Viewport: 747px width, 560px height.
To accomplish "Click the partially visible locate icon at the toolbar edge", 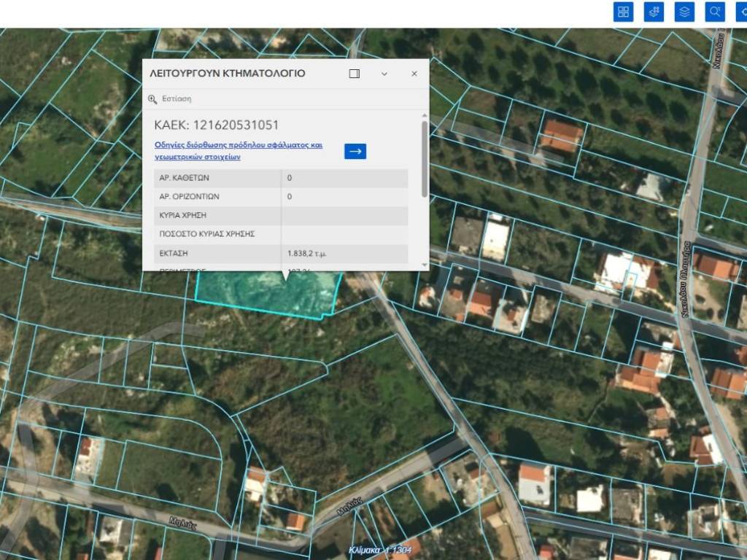I will (742, 12).
